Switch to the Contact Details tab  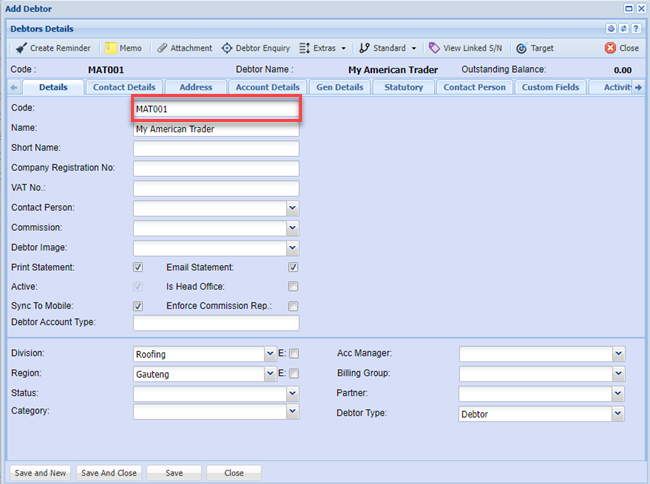pyautogui.click(x=124, y=87)
